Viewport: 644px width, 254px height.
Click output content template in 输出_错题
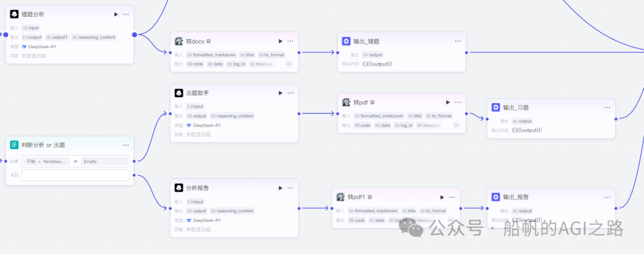coord(377,64)
